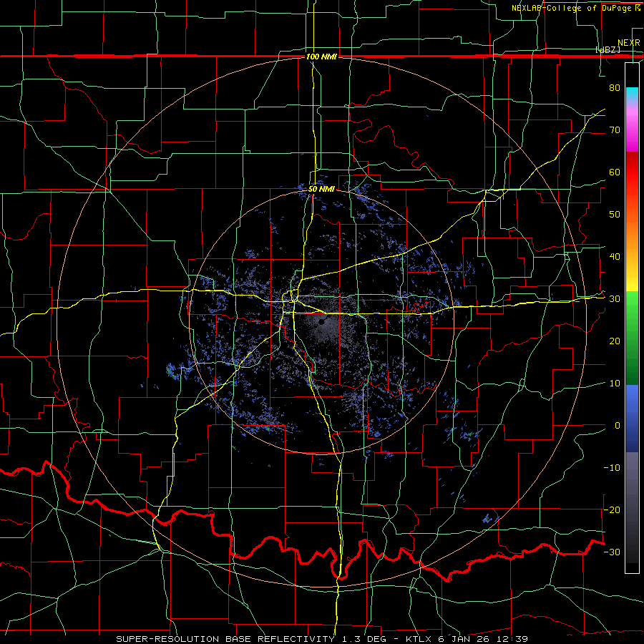Click the 0 value on the dBZ scale

tap(618, 426)
